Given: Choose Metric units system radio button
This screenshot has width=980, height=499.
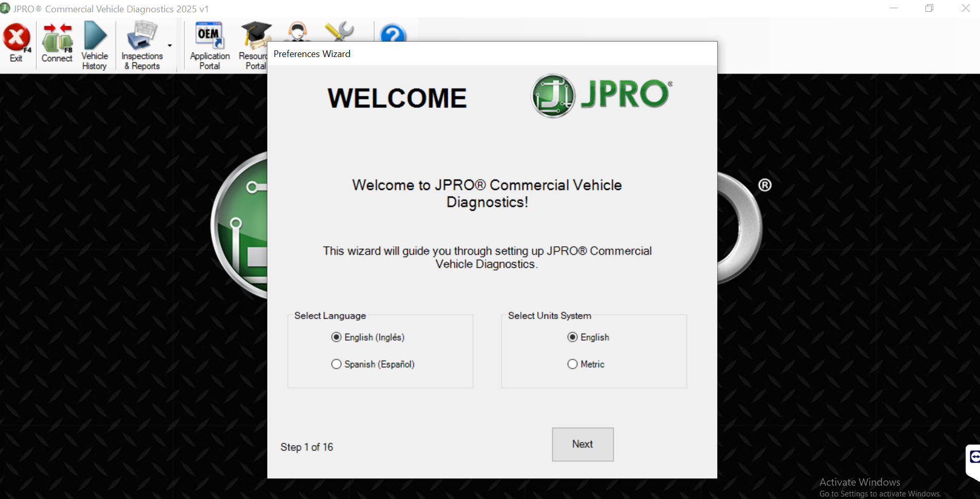Looking at the screenshot, I should (x=586, y=364).
